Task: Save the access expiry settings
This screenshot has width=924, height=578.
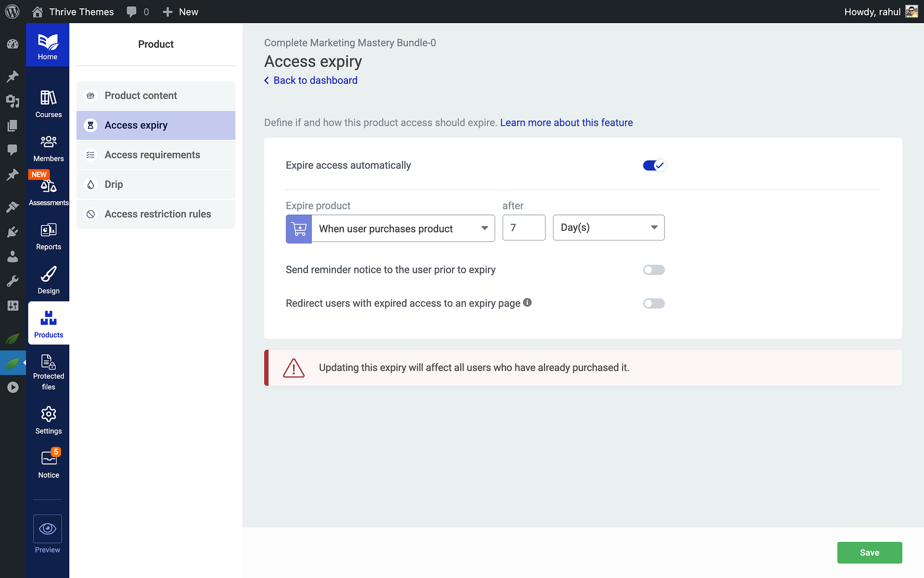Action: pos(870,552)
